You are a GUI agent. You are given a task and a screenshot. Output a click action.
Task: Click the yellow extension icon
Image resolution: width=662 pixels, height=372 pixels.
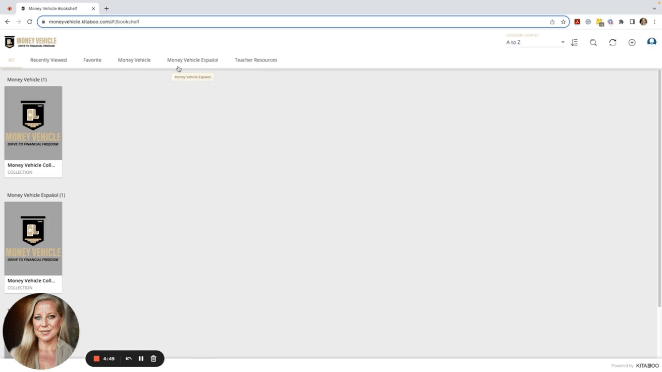[600, 22]
